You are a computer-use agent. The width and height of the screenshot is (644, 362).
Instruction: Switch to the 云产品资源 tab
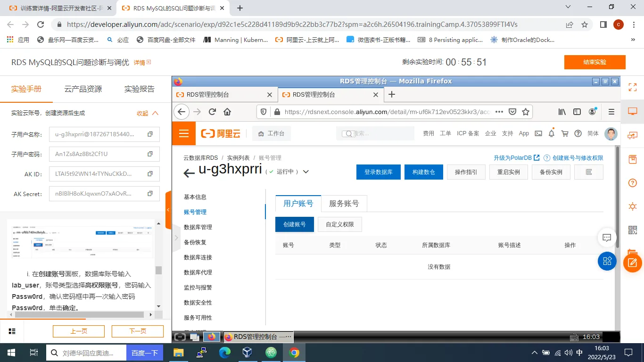tap(83, 89)
